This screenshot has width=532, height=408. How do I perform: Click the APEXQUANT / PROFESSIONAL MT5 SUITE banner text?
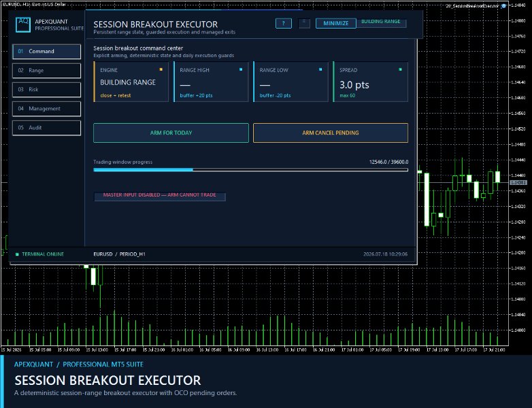click(x=79, y=364)
